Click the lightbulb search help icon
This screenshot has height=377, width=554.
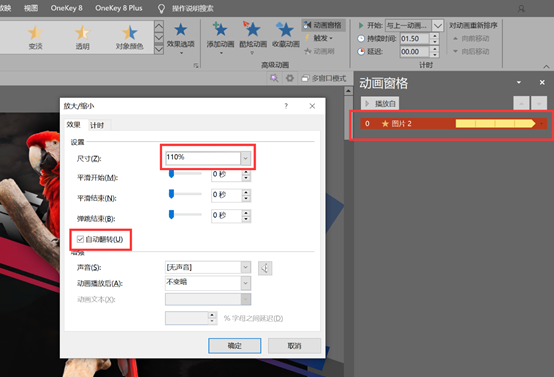tap(161, 8)
